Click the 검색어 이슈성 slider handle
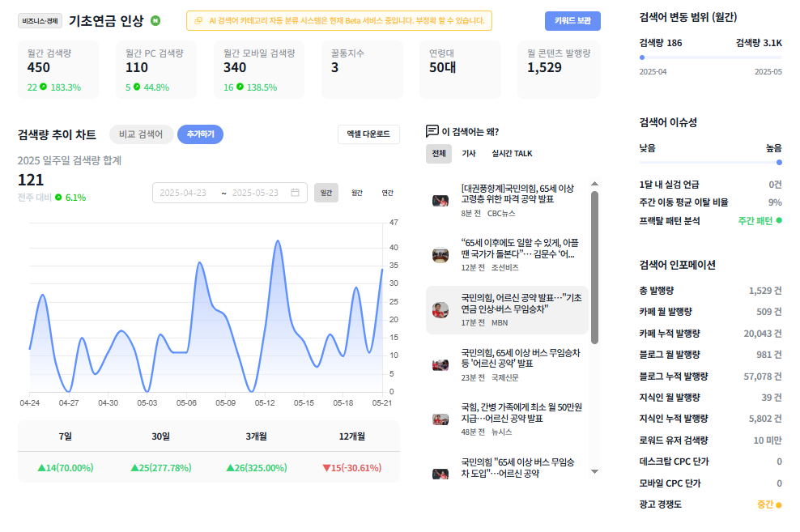The width and height of the screenshot is (800, 532). pos(779,162)
